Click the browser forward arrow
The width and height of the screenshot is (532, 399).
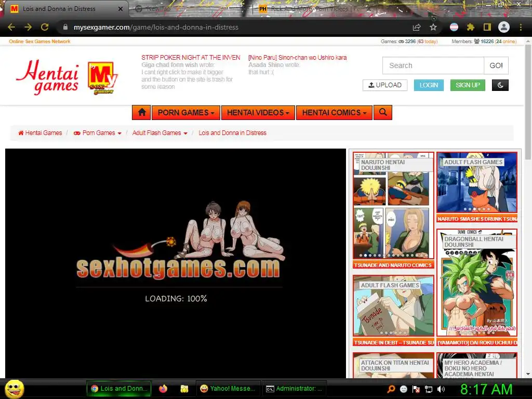tap(28, 27)
